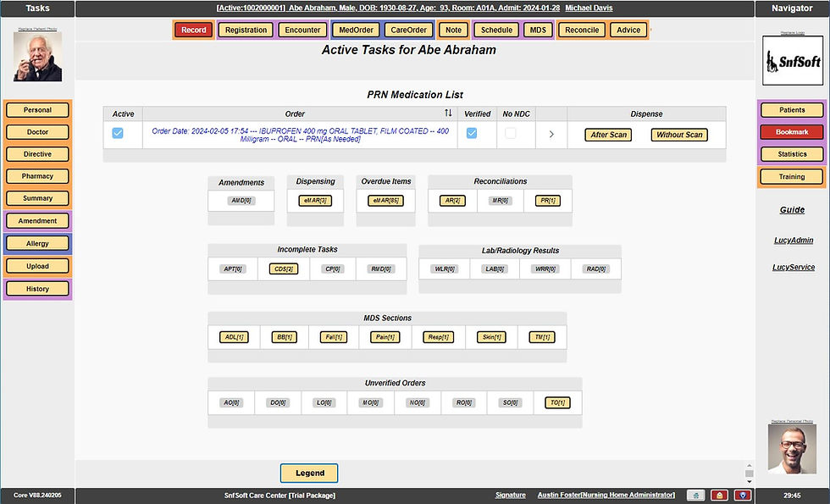This screenshot has width=830, height=504.
Task: Open the ADL[1] MDS section
Action: [234, 337]
